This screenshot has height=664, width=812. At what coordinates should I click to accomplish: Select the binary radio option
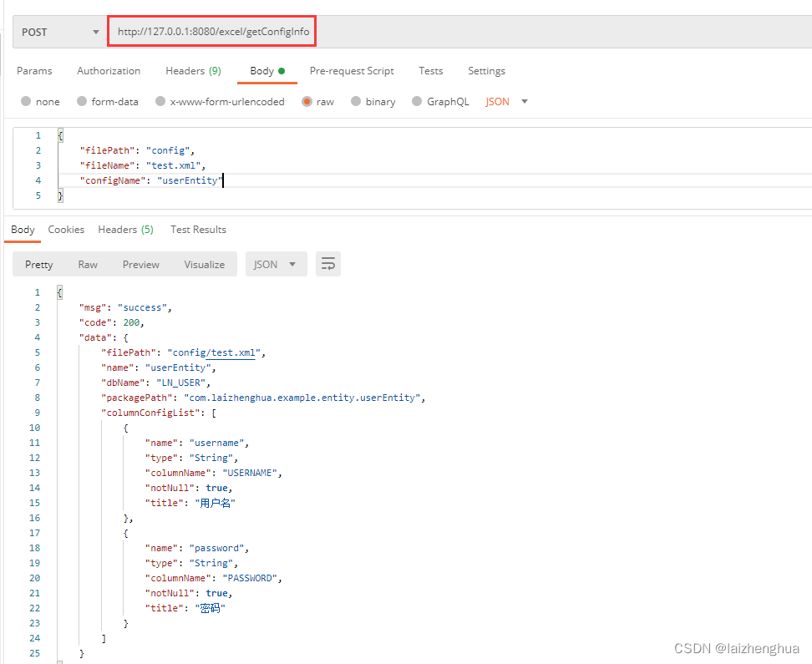[356, 102]
